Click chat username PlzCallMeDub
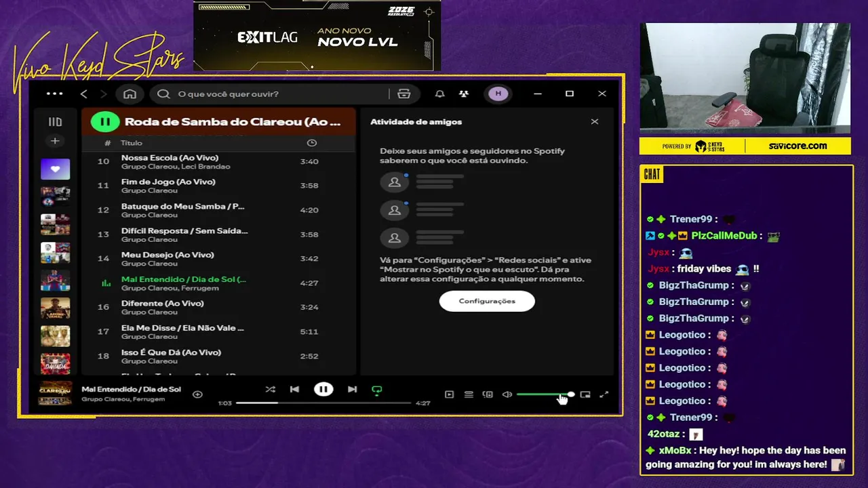 (x=724, y=236)
